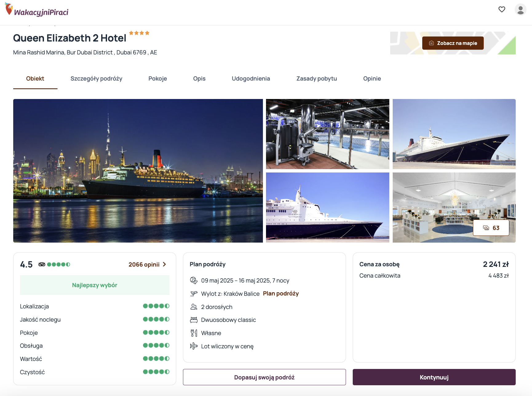Screen dimensions: 532x396
Task: Click the Najlepszy wybór banner
Action: point(95,285)
